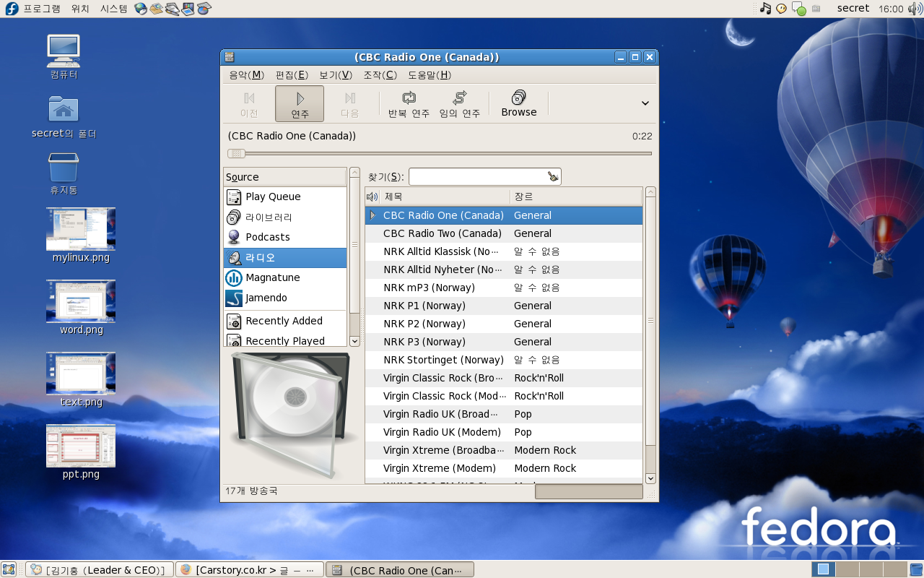Open 위치 places menu

[80, 9]
